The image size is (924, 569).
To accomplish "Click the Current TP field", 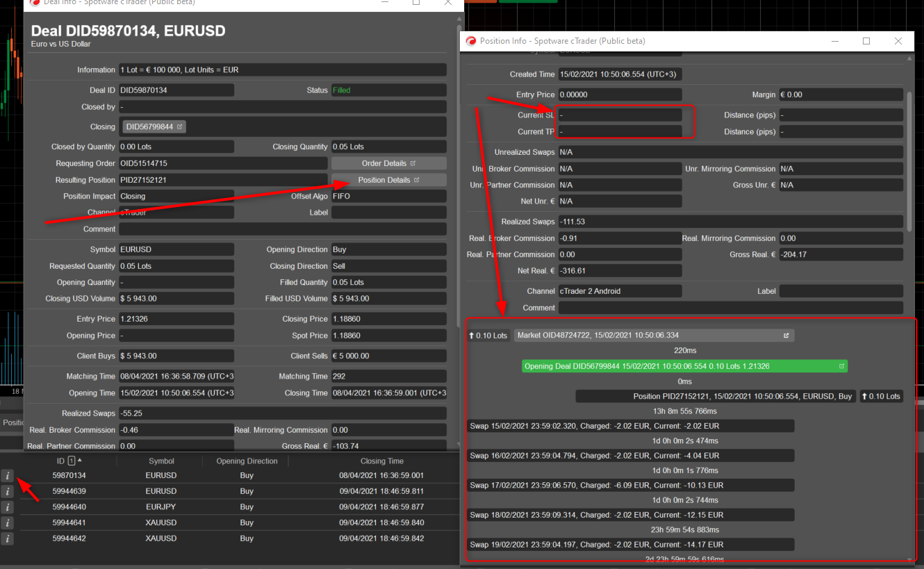I will (620, 132).
